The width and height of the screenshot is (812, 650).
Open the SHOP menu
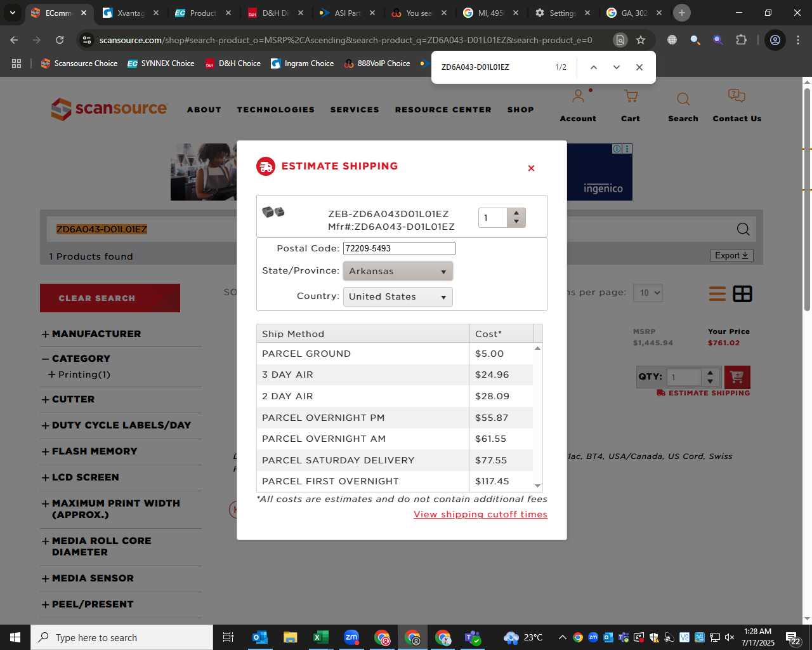tap(521, 110)
